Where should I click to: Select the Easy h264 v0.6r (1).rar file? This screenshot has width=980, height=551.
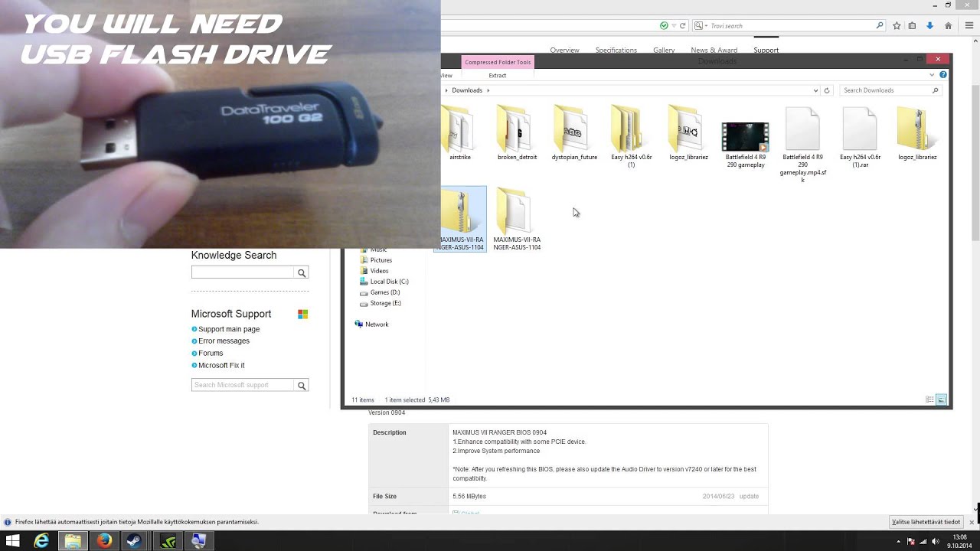coord(860,137)
